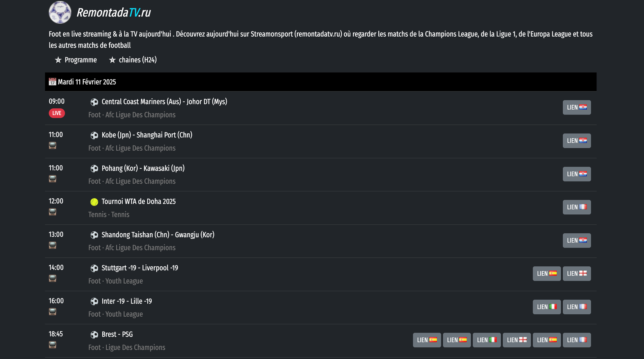Click the TV icon under 13:00

[x=52, y=245]
